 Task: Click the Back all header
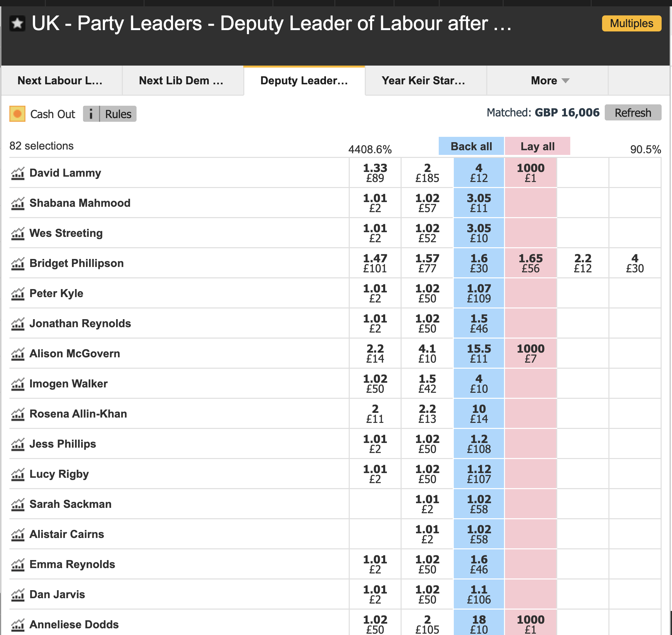pos(471,146)
